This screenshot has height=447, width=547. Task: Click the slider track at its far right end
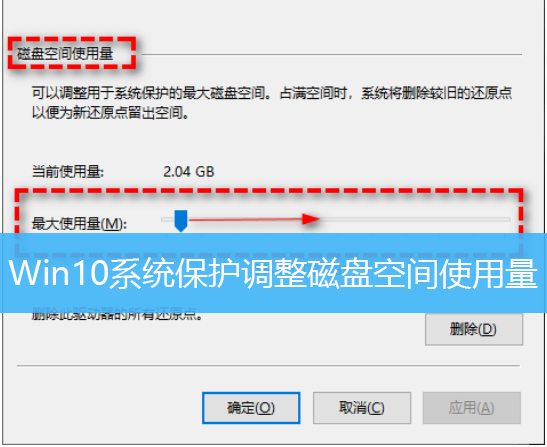tap(506, 219)
